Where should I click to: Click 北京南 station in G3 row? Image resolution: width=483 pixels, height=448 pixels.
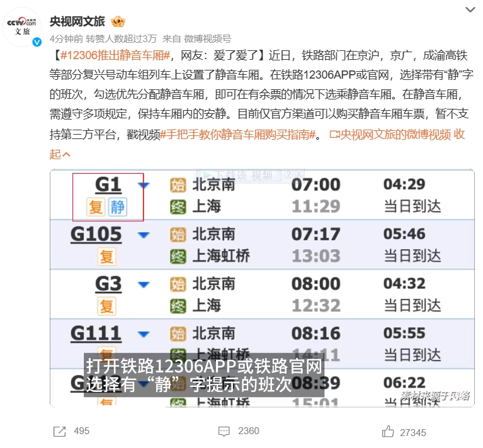coord(213,284)
